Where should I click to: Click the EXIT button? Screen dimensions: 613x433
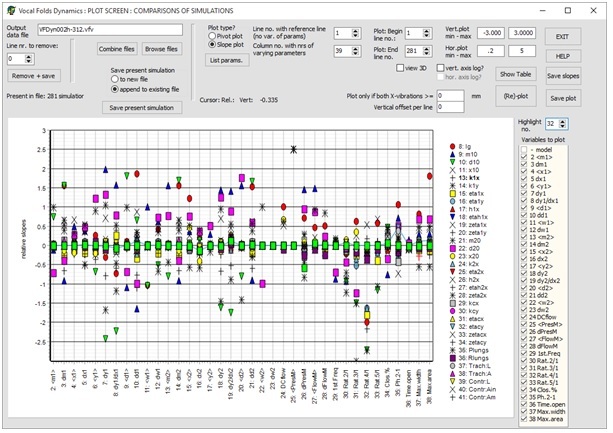(x=563, y=37)
